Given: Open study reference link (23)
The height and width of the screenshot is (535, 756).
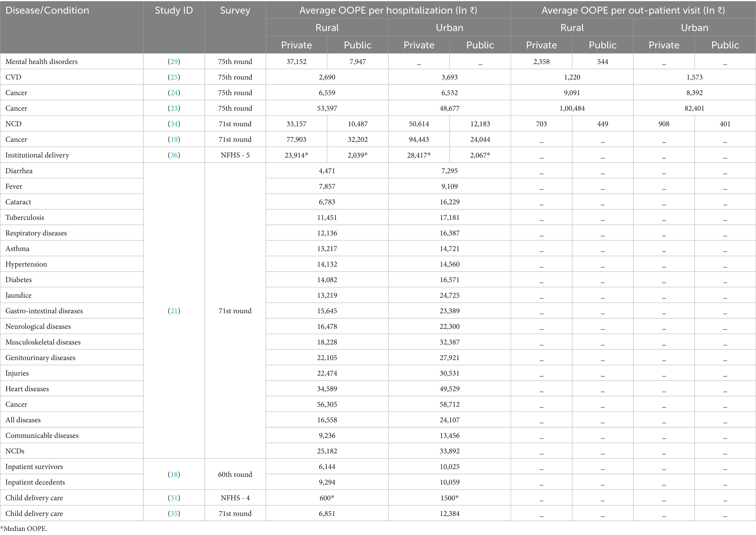Looking at the screenshot, I should (x=174, y=108).
